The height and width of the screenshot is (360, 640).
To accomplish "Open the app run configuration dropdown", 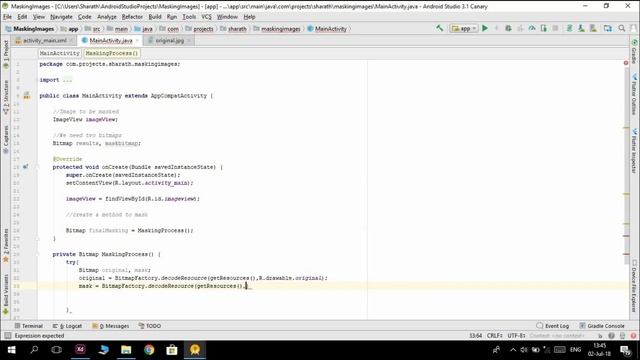I will click(464, 29).
